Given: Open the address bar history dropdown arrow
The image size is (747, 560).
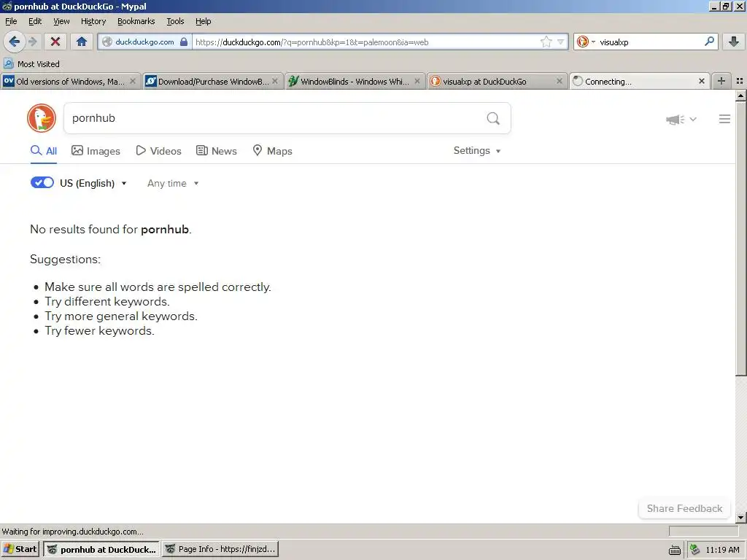Looking at the screenshot, I should pyautogui.click(x=561, y=42).
